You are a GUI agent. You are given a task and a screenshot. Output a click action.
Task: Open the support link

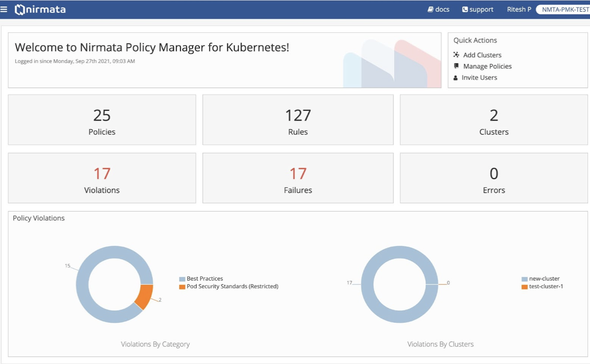click(x=478, y=9)
